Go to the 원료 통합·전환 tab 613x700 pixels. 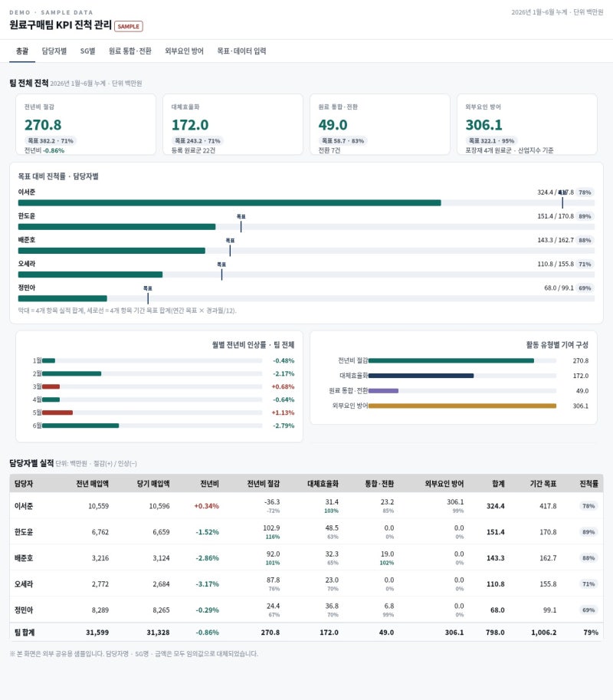(x=129, y=51)
